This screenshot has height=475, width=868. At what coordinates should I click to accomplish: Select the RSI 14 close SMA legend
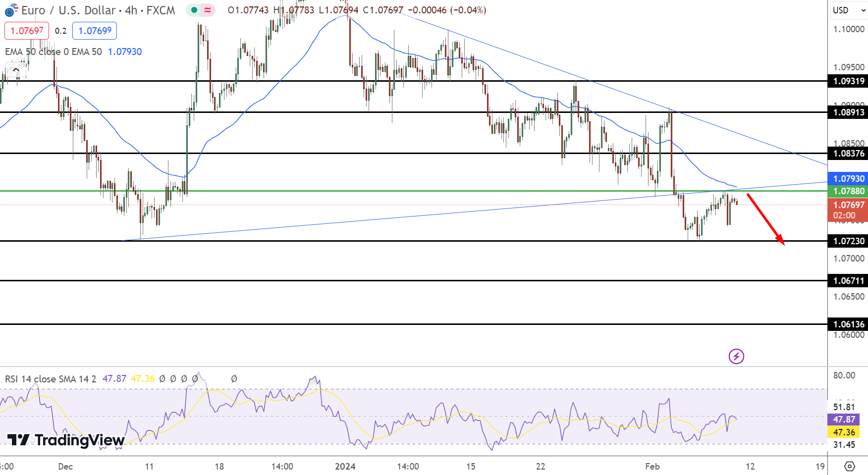51,379
